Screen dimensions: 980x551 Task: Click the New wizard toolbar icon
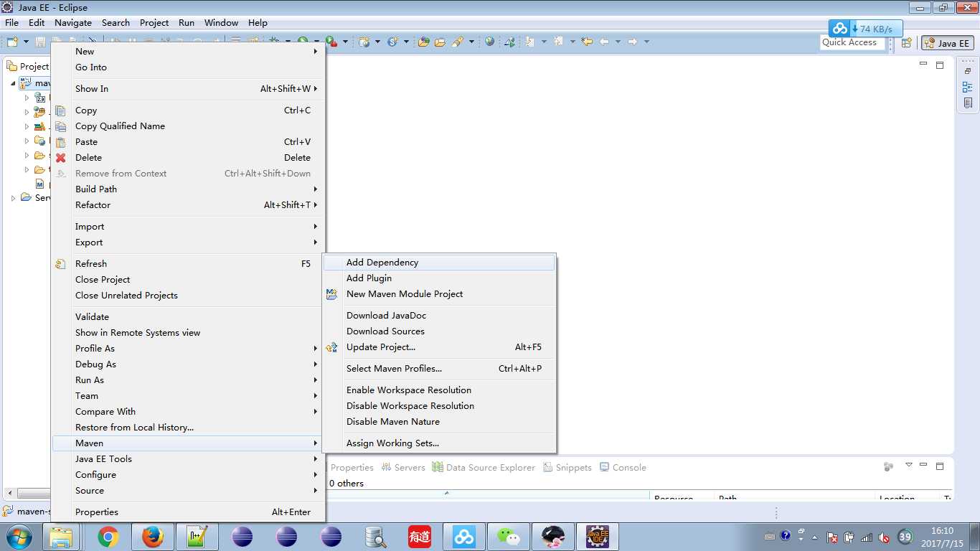tap(12, 42)
